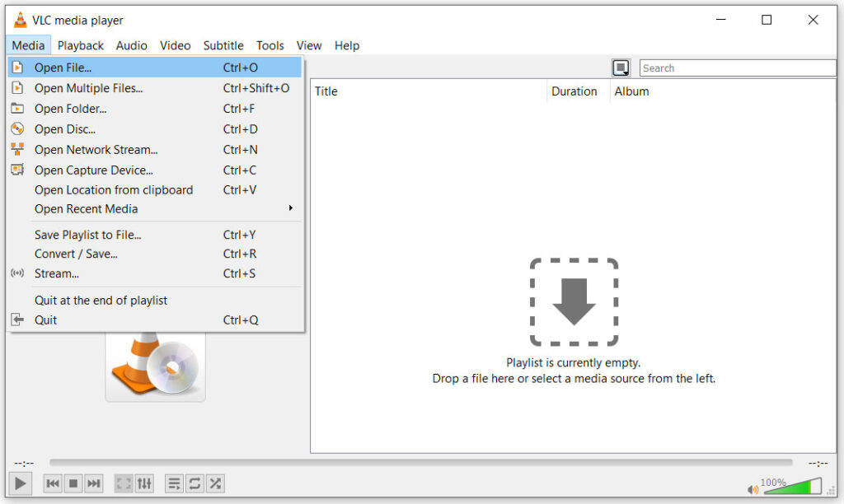Toggle shuffle random playback icon
This screenshot has height=504, width=844.
pyautogui.click(x=215, y=483)
